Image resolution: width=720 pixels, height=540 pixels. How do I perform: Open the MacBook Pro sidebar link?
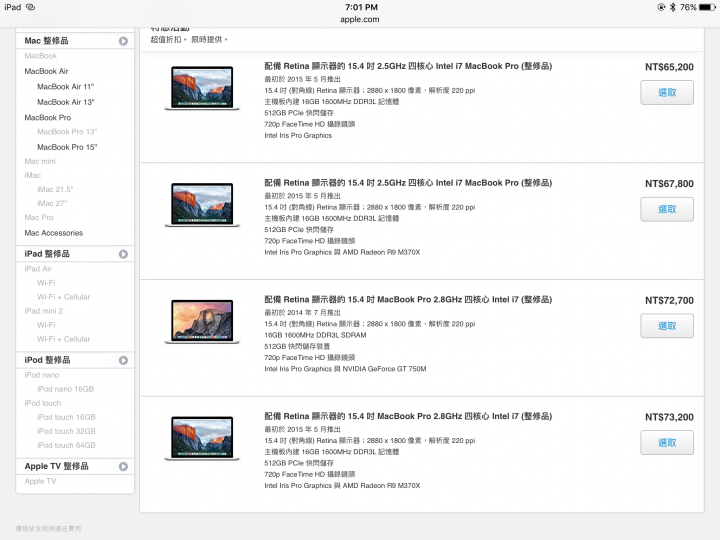pyautogui.click(x=48, y=118)
